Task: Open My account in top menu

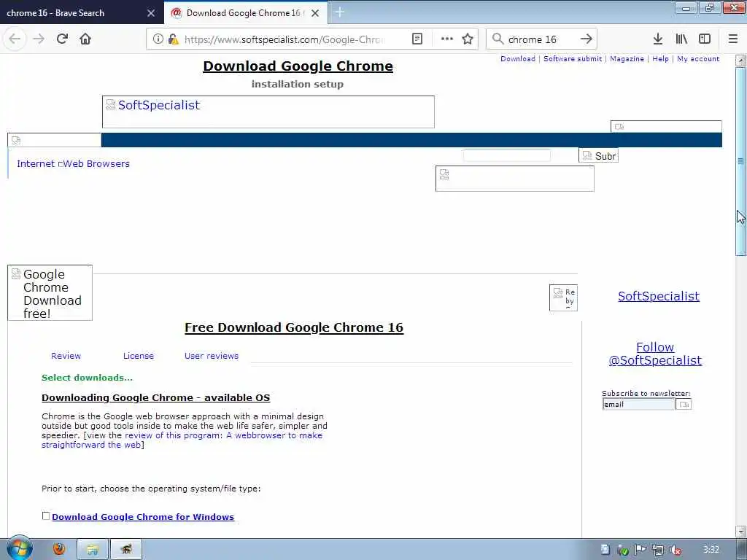Action: (x=698, y=58)
